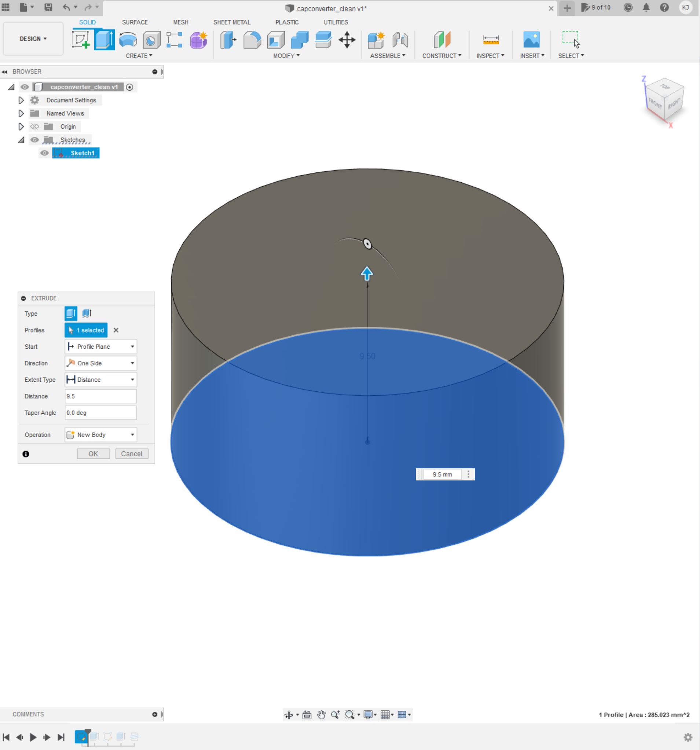The image size is (700, 750).
Task: Open the Help menu icon
Action: tap(664, 7)
